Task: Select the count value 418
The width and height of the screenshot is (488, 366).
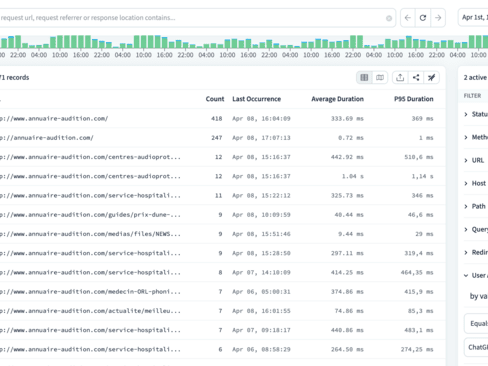Action: pos(217,118)
